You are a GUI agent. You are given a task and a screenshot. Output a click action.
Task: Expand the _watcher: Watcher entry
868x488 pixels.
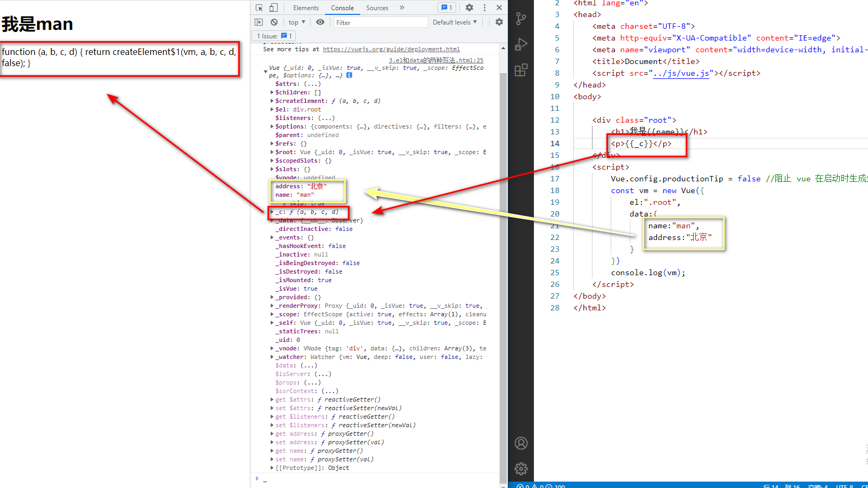coord(272,357)
